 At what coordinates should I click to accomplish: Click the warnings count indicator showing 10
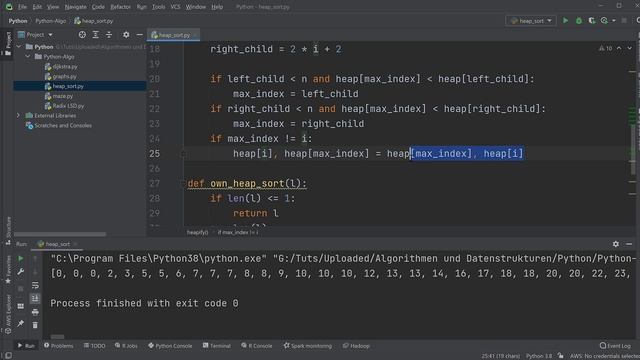point(605,48)
